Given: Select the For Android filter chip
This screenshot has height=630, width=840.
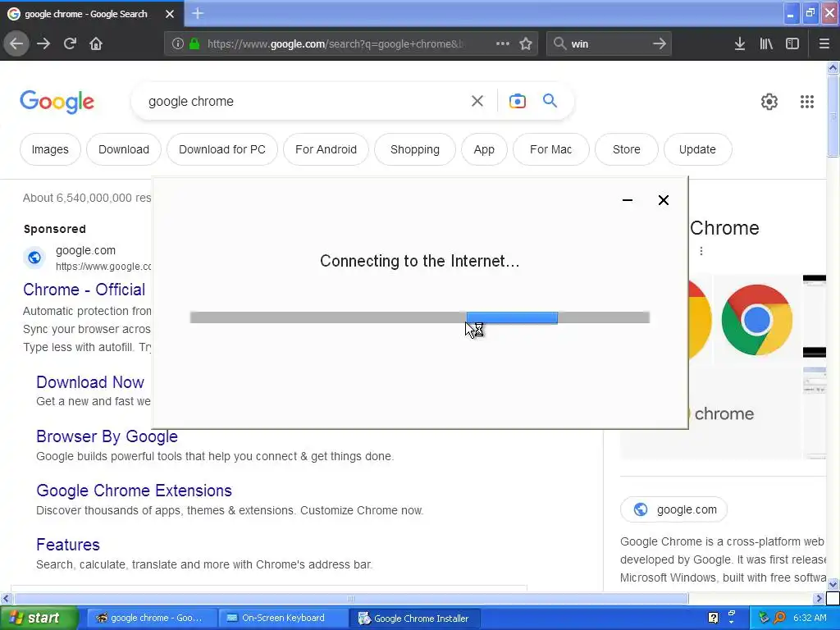Looking at the screenshot, I should click(326, 149).
